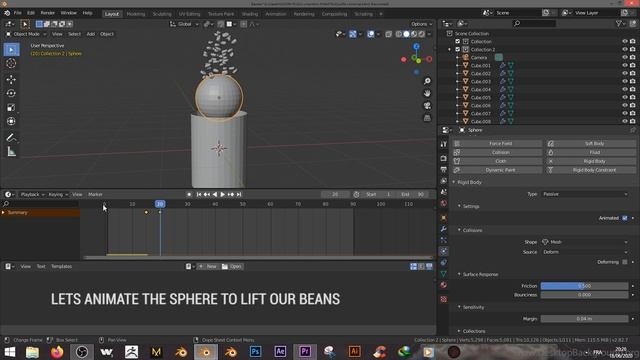
Task: Uncheck the Collection 2 checkbox
Action: (x=458, y=49)
